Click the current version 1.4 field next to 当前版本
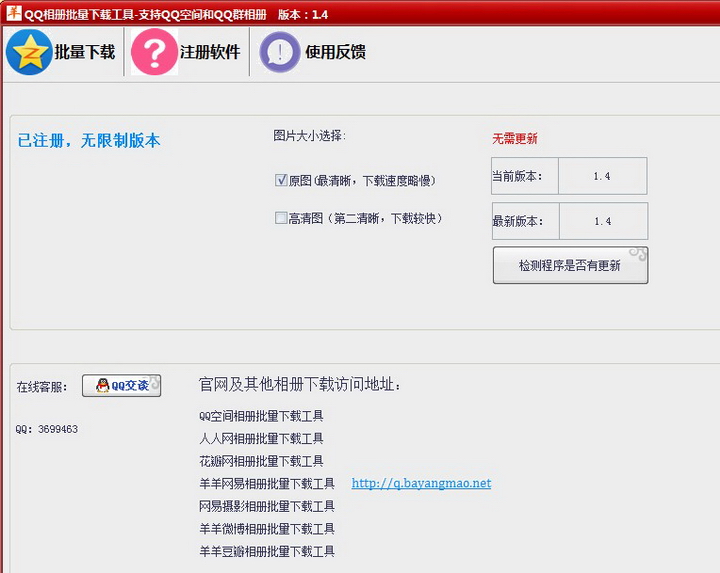This screenshot has width=720, height=573. (602, 176)
